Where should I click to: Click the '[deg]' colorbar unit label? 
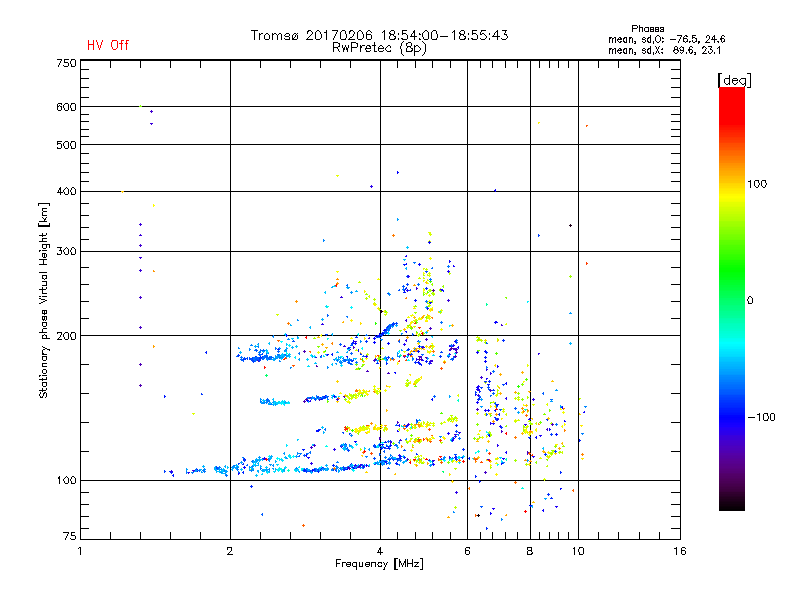tap(734, 80)
